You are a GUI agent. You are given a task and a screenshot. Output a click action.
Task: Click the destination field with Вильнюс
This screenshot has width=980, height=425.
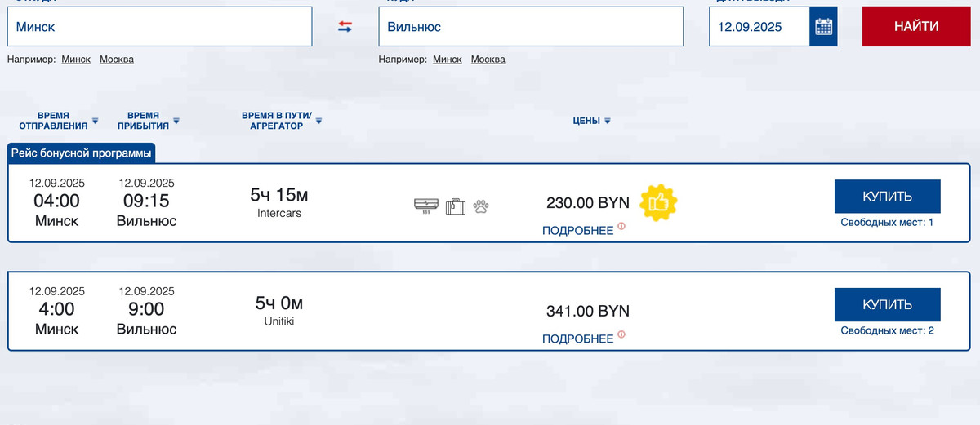pos(531,27)
